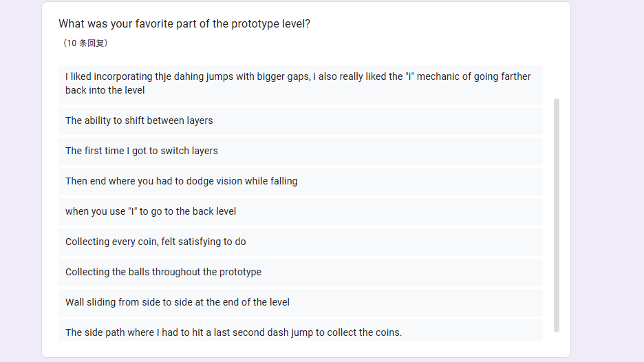Click the purple background right of the card
This screenshot has height=362, width=644.
coord(607,179)
